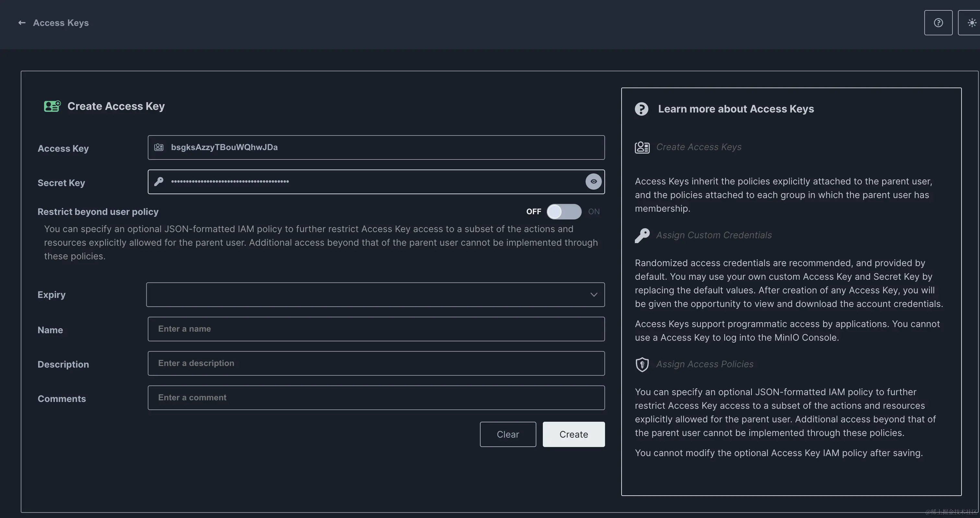Toggle Restrict beyond user policy switch
This screenshot has height=518, width=980.
[x=564, y=212]
